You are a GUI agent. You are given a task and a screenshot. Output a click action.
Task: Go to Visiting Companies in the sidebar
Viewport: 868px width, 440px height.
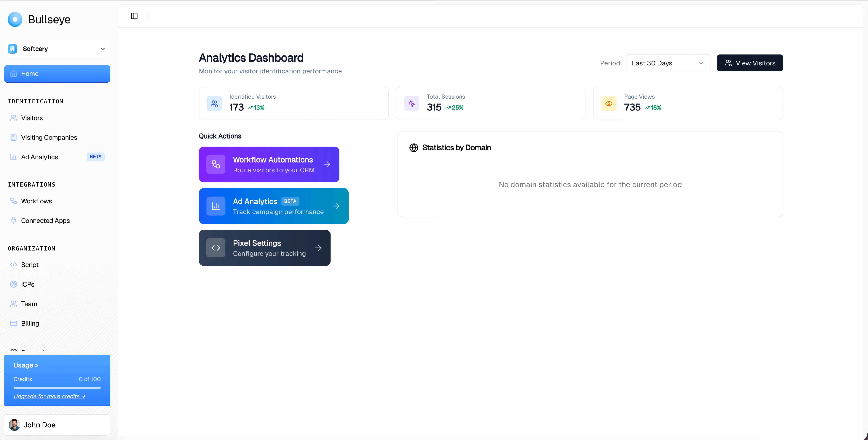(x=49, y=137)
